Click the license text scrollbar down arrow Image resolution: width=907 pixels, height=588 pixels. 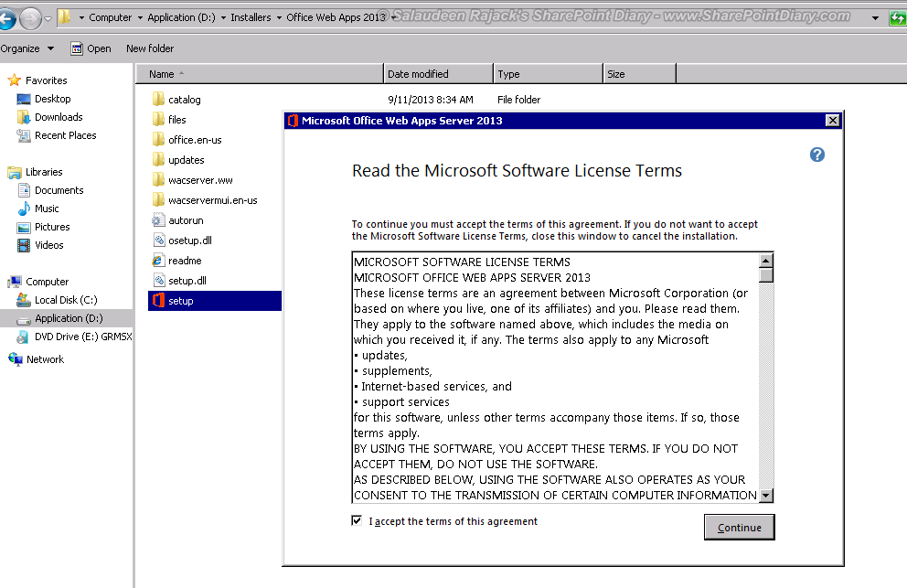click(x=766, y=496)
